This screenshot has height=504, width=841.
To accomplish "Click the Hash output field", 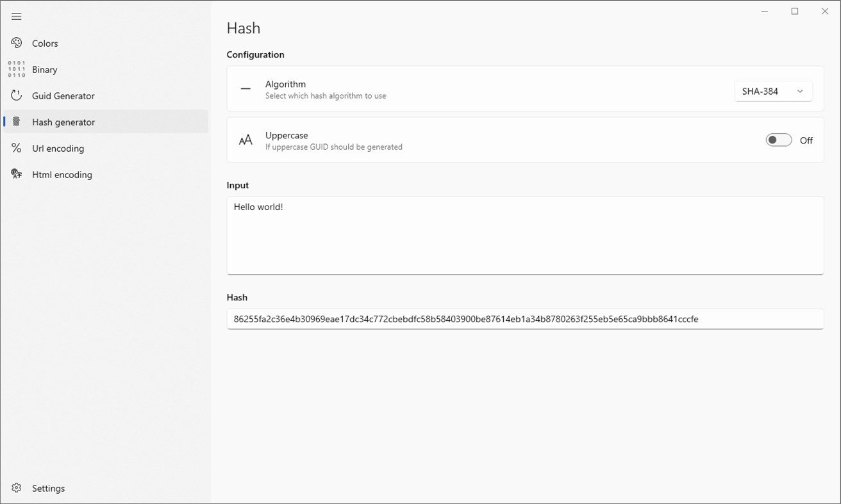I will 524,319.
